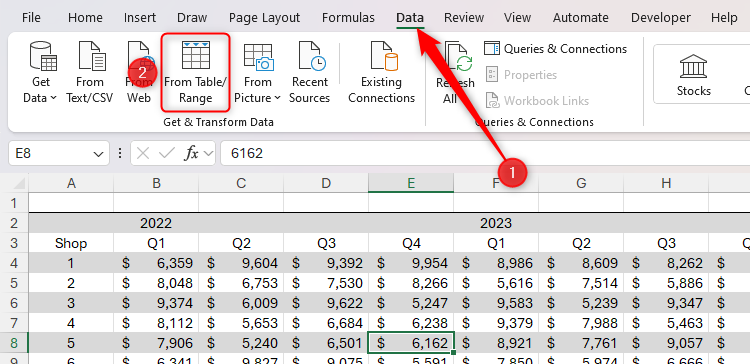
Task: Click cell with value 9,604
Action: 241,263
